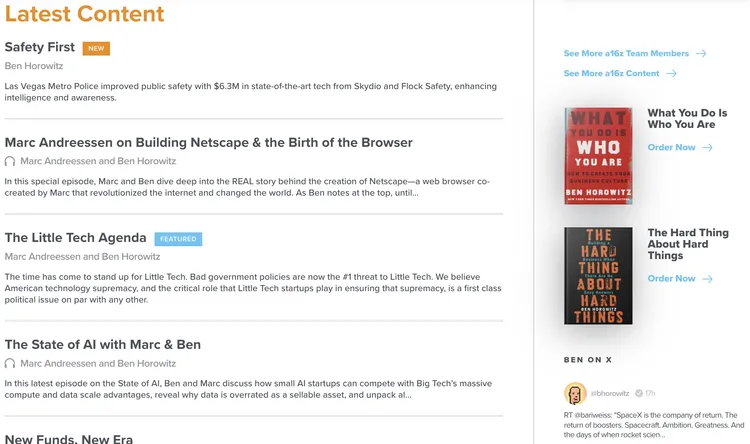Click the @bhorowitz avatar picture
This screenshot has height=444, width=750.
(x=574, y=393)
